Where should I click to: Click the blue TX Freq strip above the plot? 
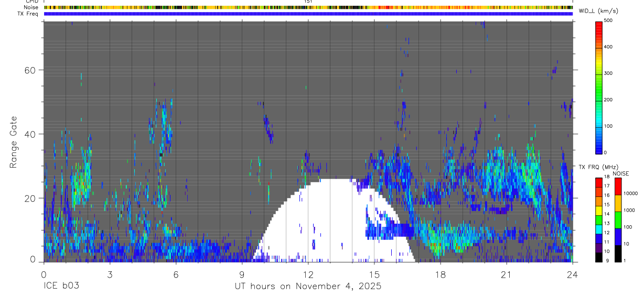[308, 14]
